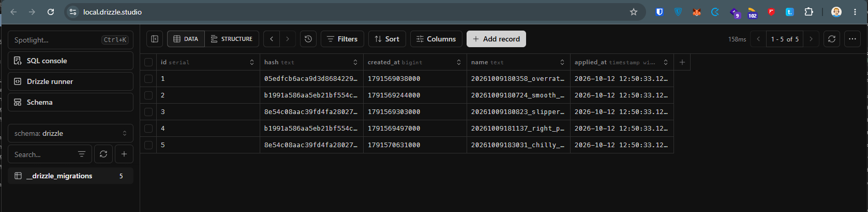The width and height of the screenshot is (868, 212).
Task: Open the Sort options
Action: coord(387,39)
